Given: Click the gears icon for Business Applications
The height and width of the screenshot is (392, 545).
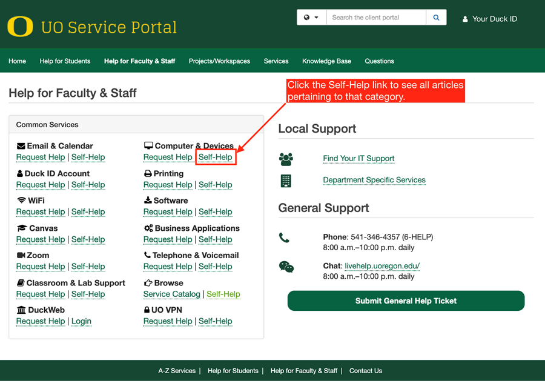Looking at the screenshot, I should [x=148, y=228].
